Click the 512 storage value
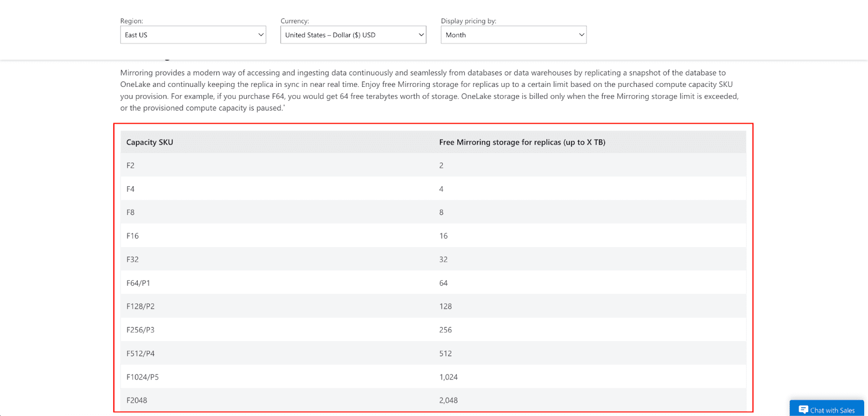 [445, 354]
